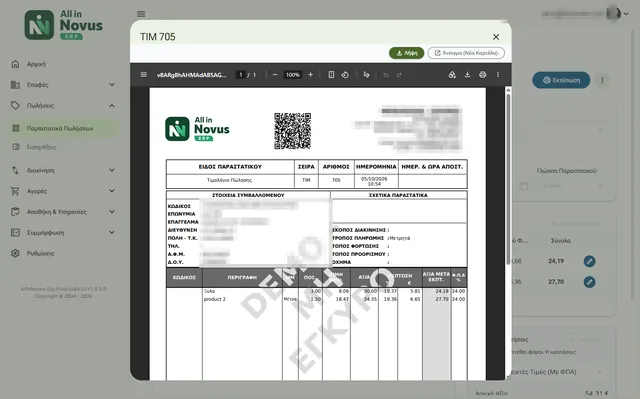Open the Ρυθμίσεις settings menu item
Viewport: 640px width, 399px height.
pyautogui.click(x=64, y=253)
